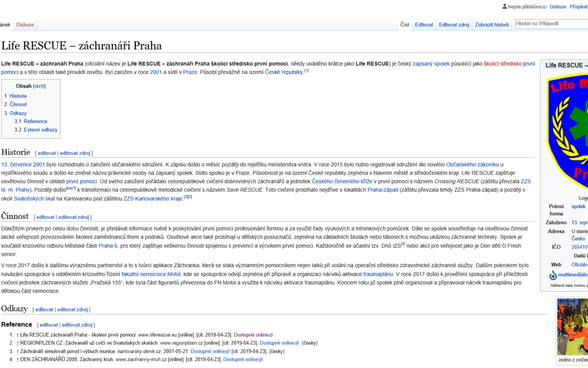
Task: Jump to Externí odkazy in the contents
Action: coord(40,130)
